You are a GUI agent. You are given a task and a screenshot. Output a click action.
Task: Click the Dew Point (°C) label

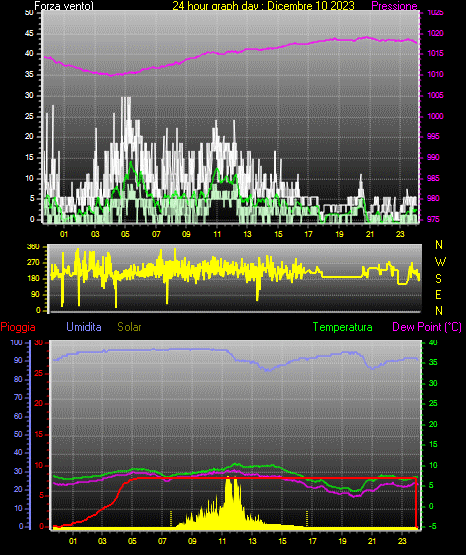(x=427, y=327)
